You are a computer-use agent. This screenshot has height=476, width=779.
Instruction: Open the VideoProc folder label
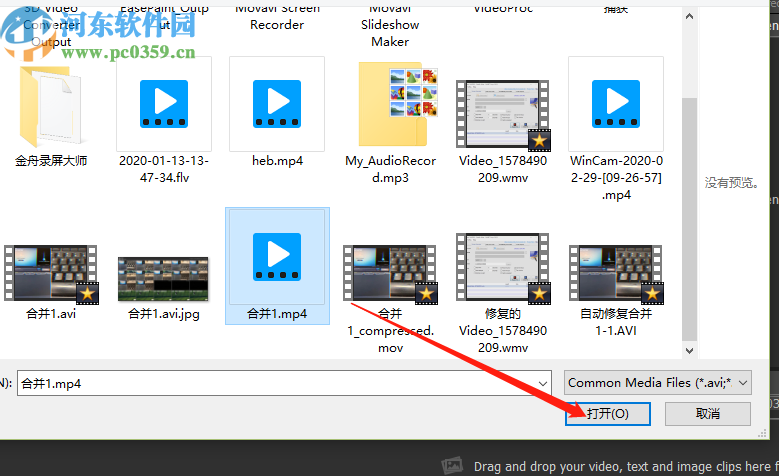(x=503, y=8)
